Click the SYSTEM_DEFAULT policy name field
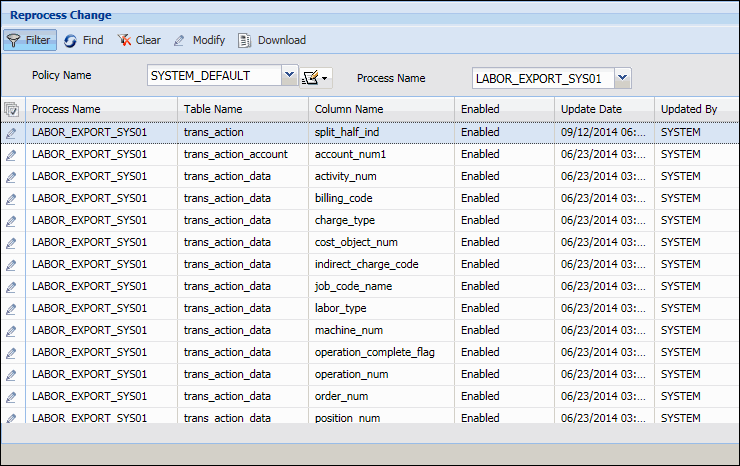Image resolution: width=740 pixels, height=466 pixels. [214, 75]
